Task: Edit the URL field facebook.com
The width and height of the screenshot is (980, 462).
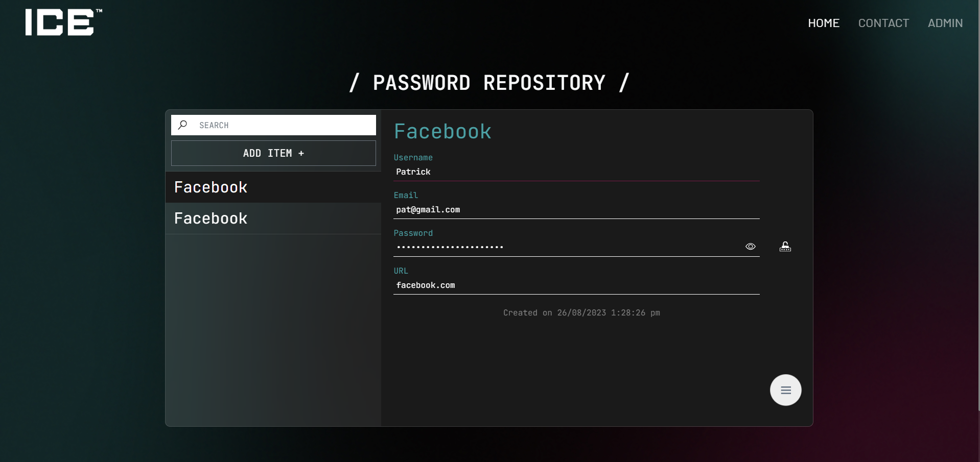Action: (x=576, y=285)
